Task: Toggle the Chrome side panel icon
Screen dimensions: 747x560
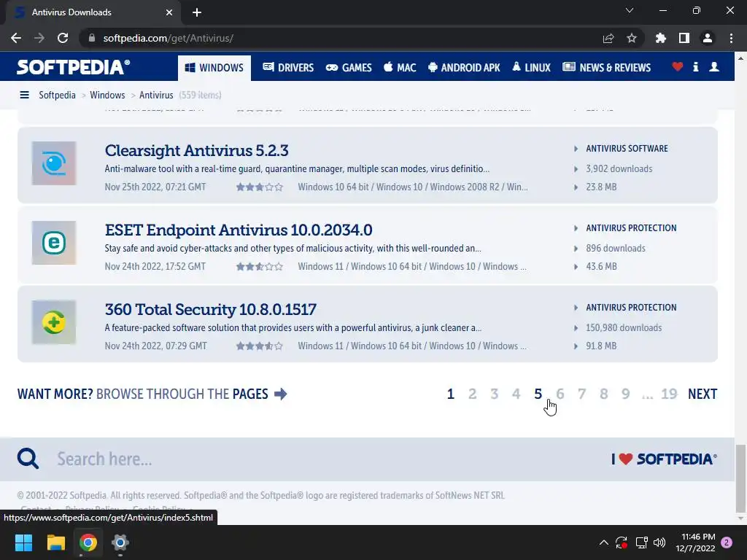Action: tap(684, 38)
